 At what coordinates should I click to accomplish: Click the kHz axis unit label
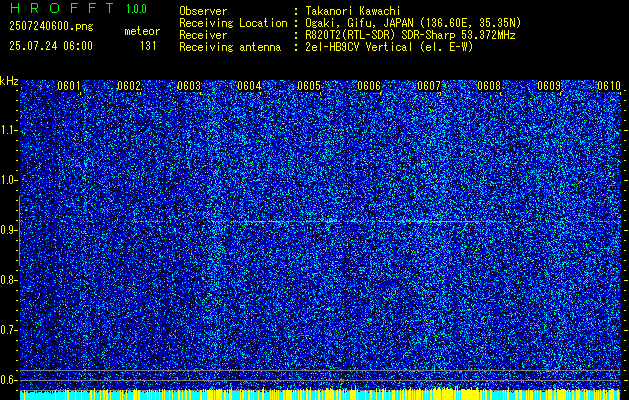[x=9, y=81]
